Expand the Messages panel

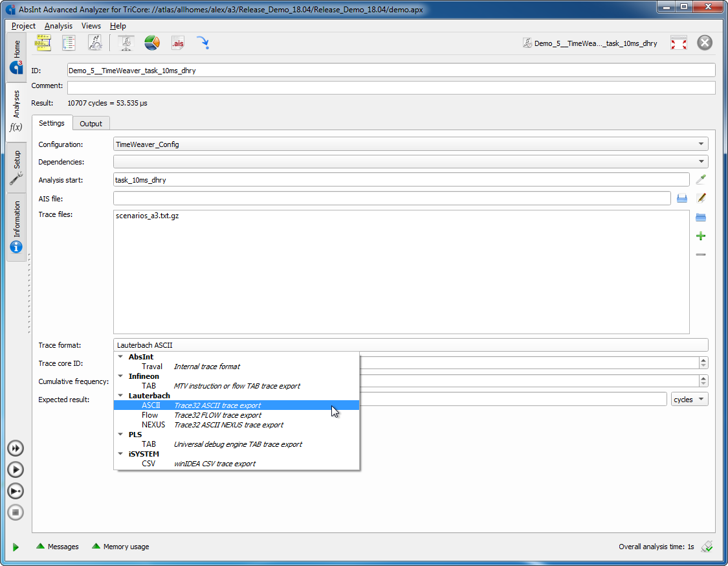click(x=58, y=547)
